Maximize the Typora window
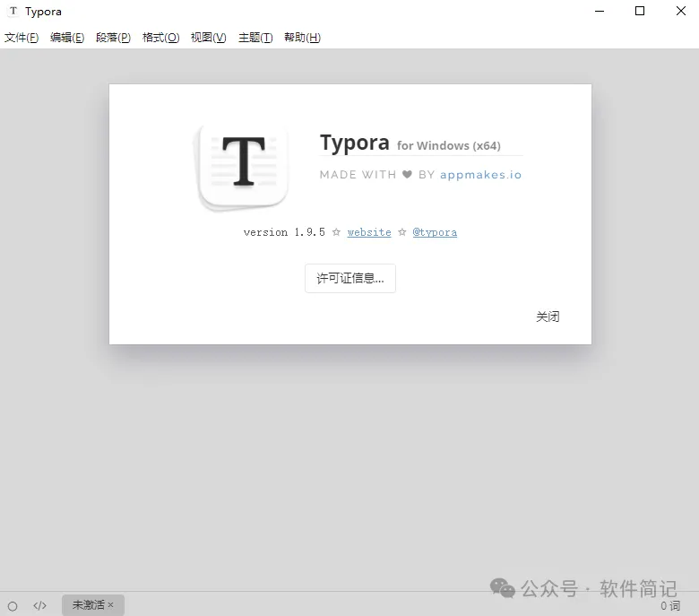Screen dimensions: 699x616 640,11
